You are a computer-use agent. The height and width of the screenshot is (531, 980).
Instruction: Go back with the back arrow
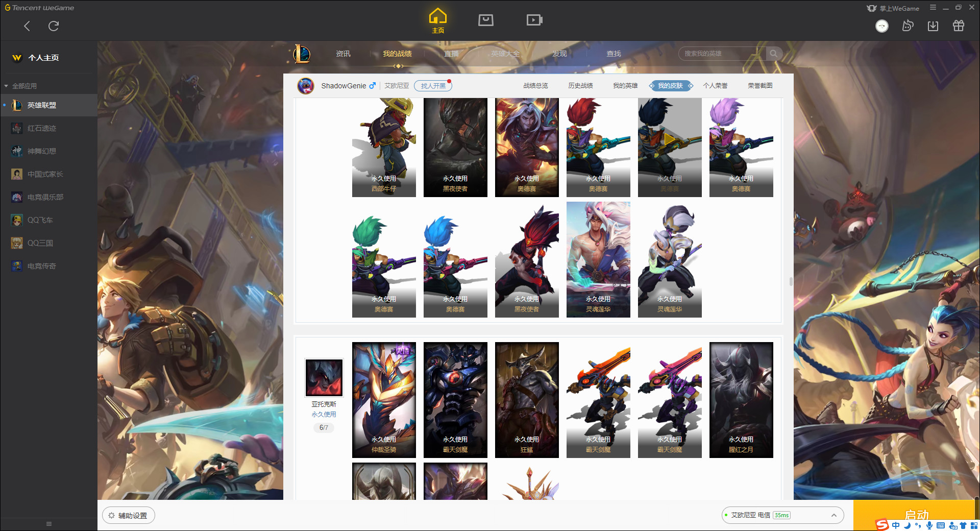(27, 26)
